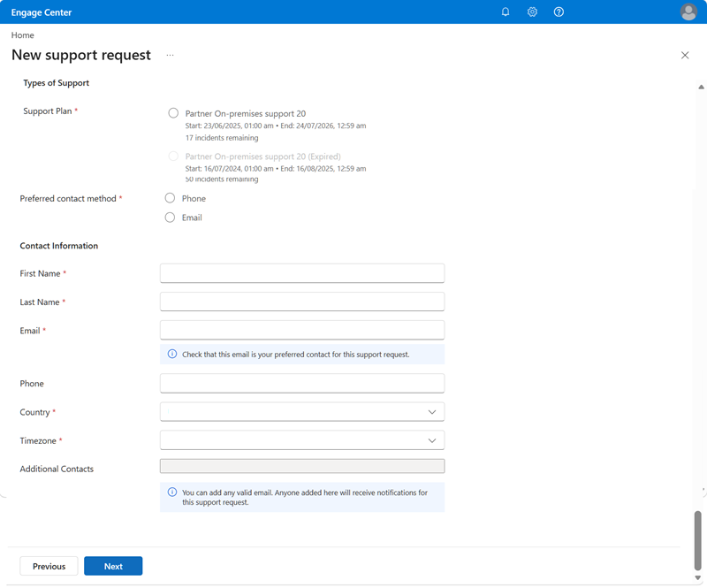Click the scrollbar up arrow

click(x=701, y=87)
